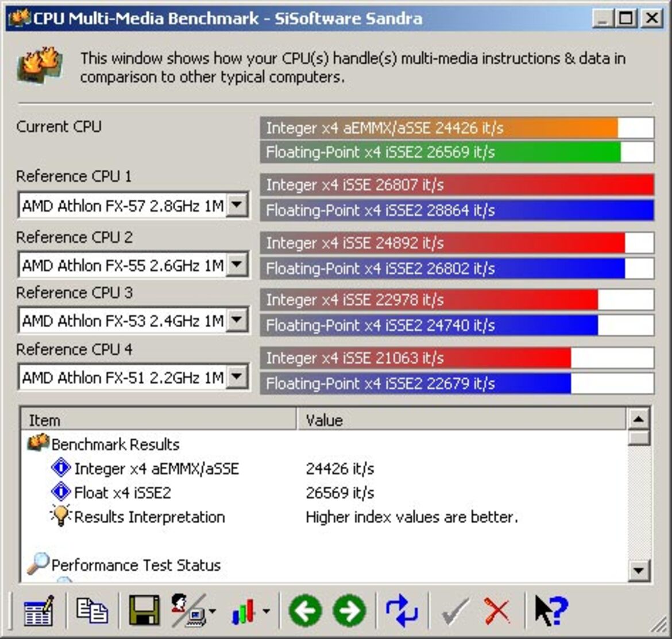Click the Value column header
Viewport: 672px width, 639px height.
461,420
